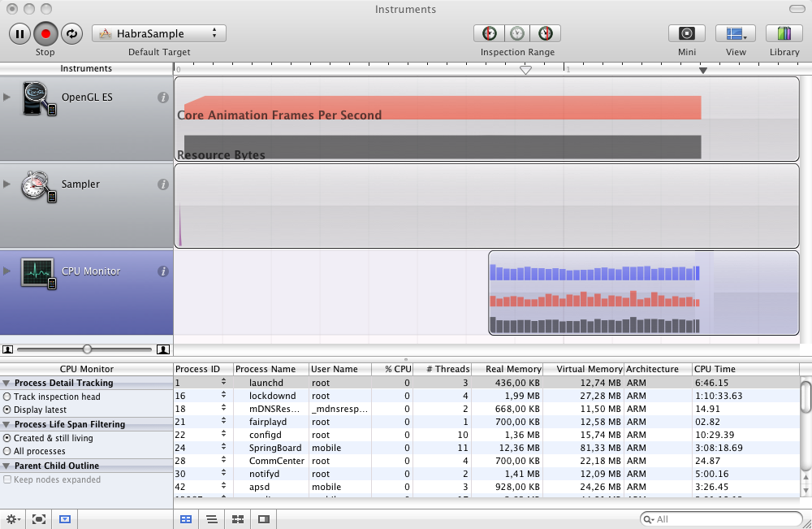Image resolution: width=812 pixels, height=529 pixels.
Task: Clear the inspection range (middle clock)
Action: point(516,33)
